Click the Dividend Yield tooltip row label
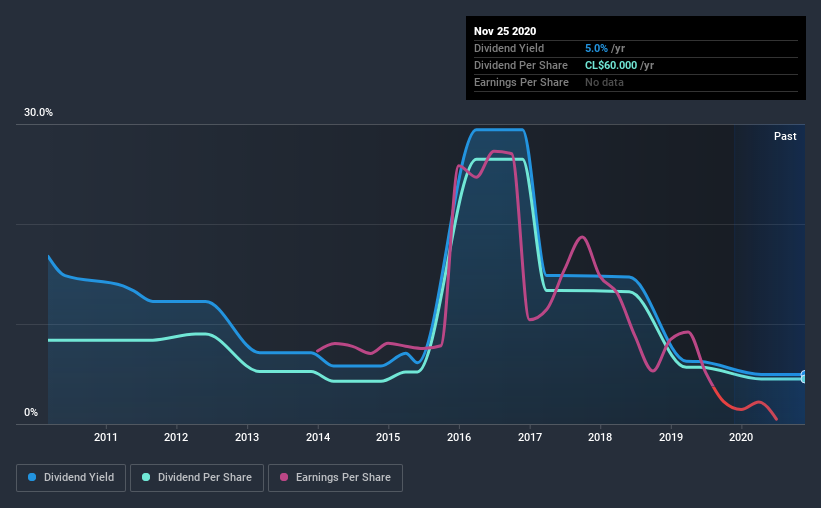Image resolution: width=821 pixels, height=508 pixels. click(509, 48)
